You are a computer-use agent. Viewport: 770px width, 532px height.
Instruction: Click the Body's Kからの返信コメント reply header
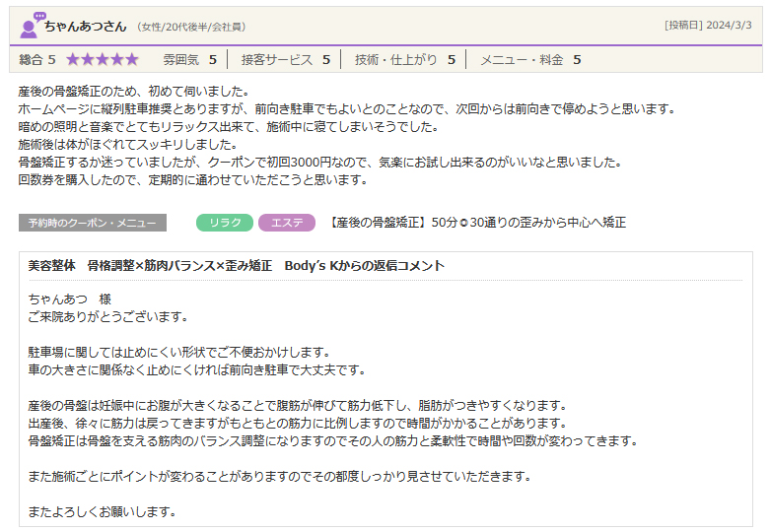coord(237,266)
